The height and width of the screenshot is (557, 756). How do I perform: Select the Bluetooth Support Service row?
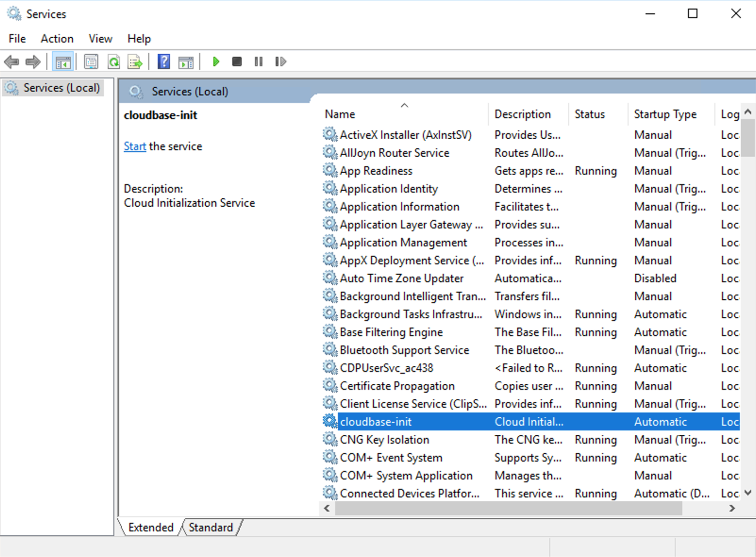404,350
